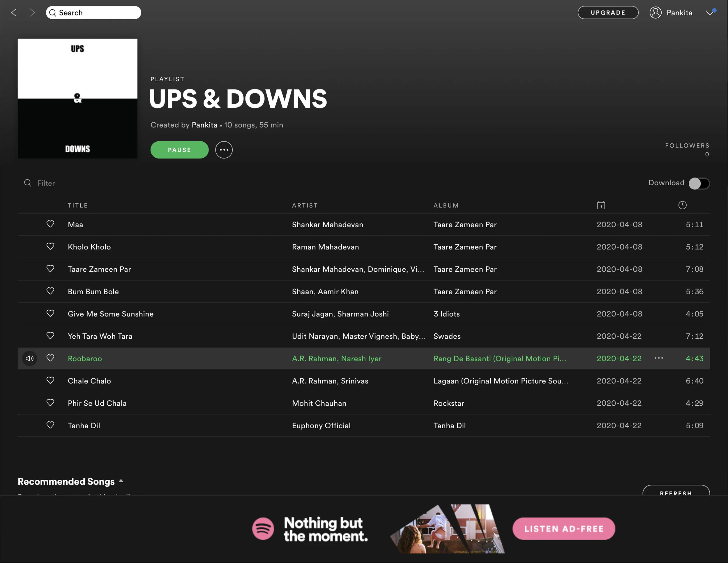Screen dimensions: 728x563
Task: Click the 7:08 duration value
Action: (x=695, y=269)
